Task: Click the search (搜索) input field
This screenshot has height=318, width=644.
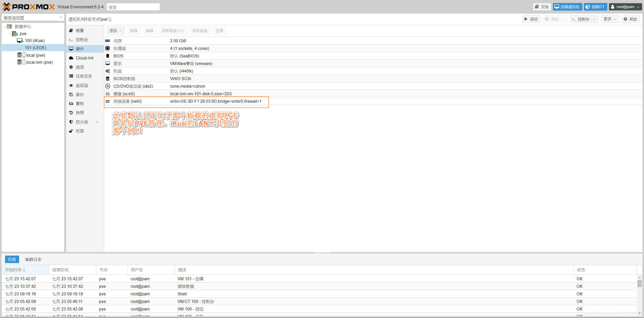Action: pyautogui.click(x=133, y=7)
